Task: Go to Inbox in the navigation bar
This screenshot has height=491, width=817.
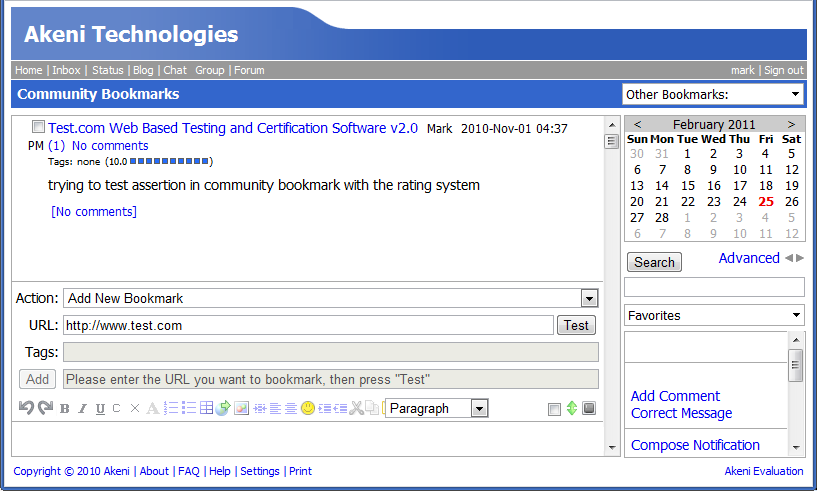Action: pyautogui.click(x=66, y=70)
